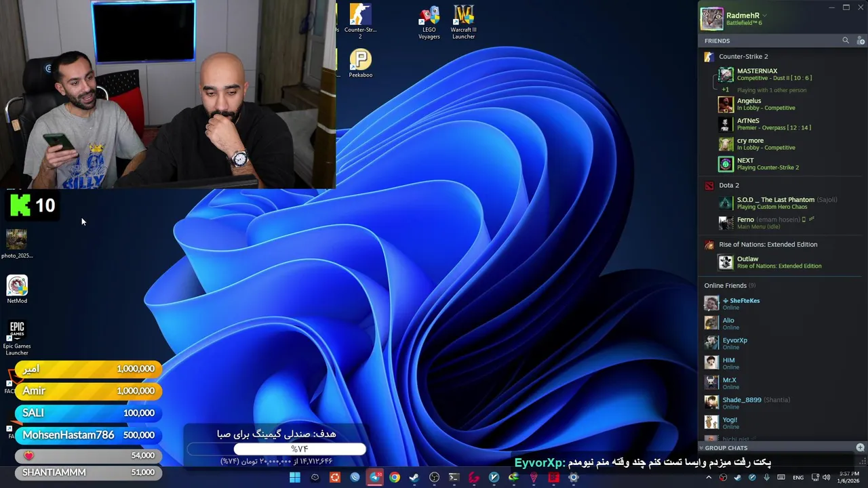The image size is (868, 488).
Task: Search friends in Steam friends list
Action: [x=846, y=41]
